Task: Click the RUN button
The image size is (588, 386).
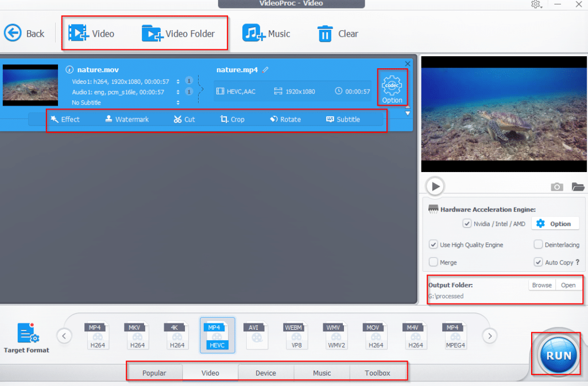Action: (x=558, y=355)
